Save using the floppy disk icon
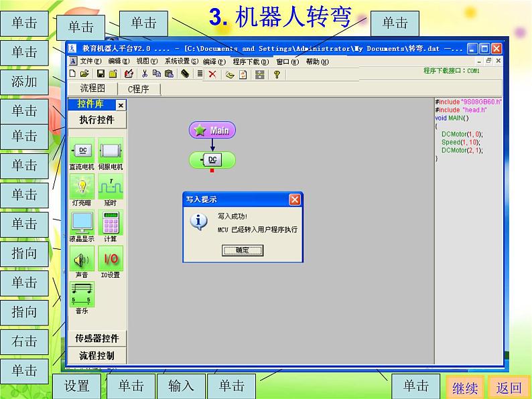This screenshot has width=532, height=399. coord(101,74)
